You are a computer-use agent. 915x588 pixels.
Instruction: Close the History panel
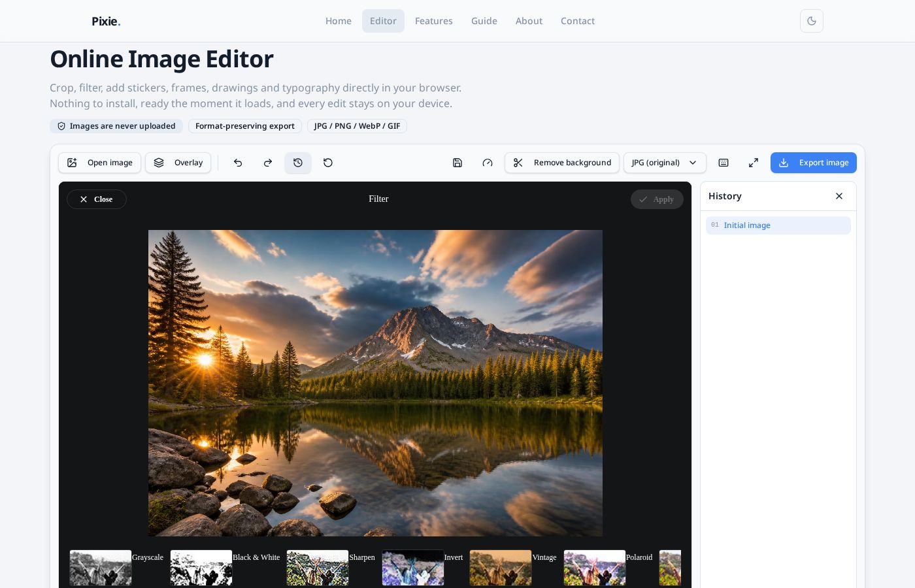[x=839, y=196]
